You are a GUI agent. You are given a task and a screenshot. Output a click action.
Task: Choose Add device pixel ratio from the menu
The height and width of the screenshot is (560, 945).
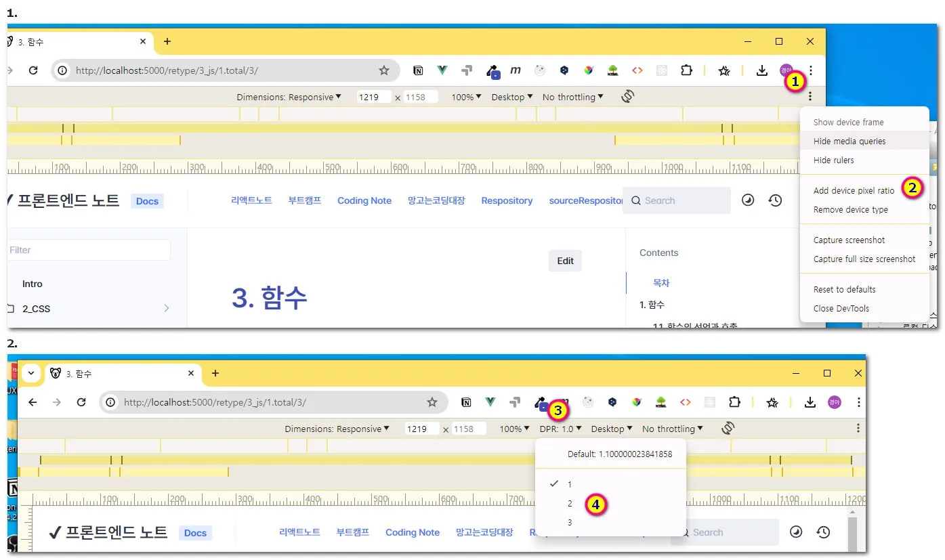(854, 191)
